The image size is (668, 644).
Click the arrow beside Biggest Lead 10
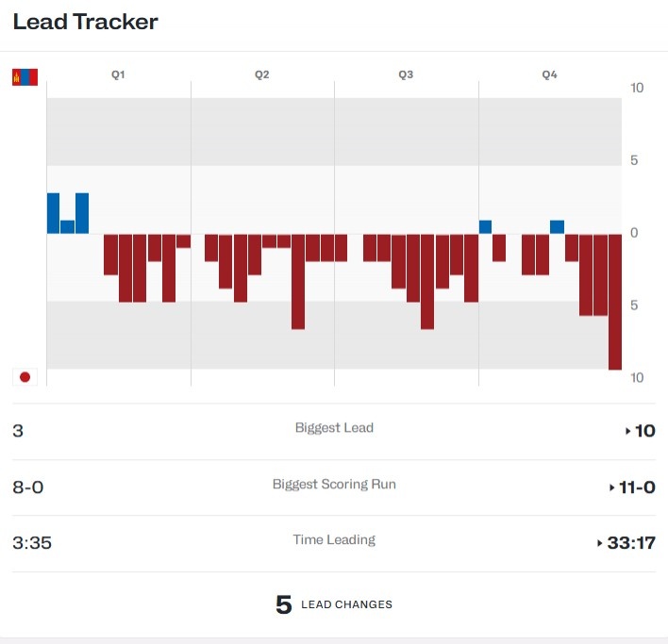pos(628,431)
